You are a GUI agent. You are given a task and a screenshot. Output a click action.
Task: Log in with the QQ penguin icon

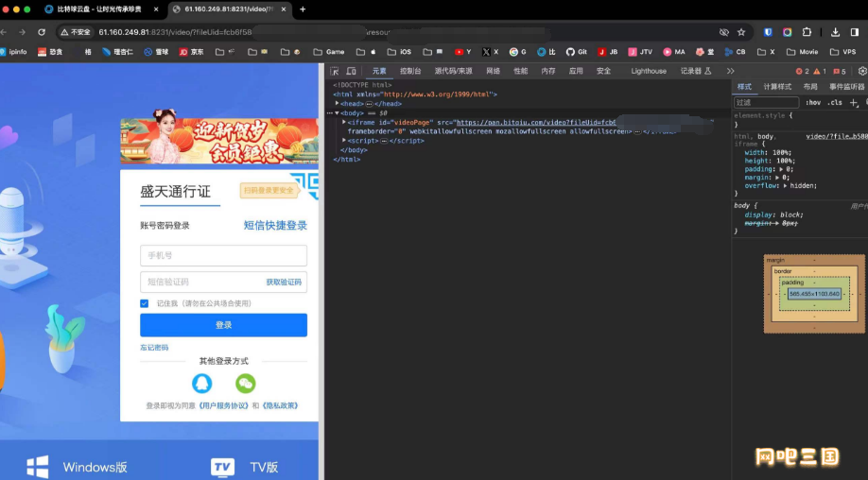[x=202, y=383]
